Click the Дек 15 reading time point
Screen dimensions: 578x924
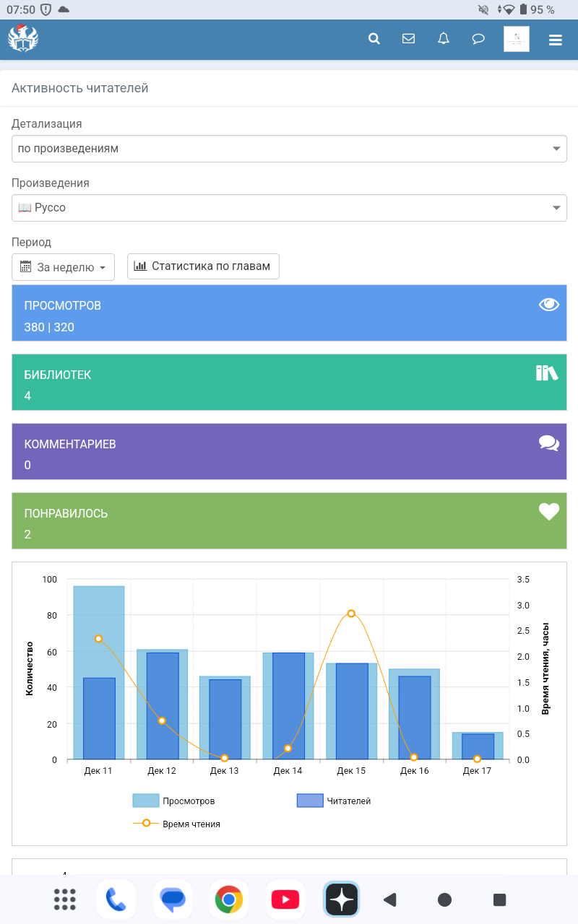point(351,614)
